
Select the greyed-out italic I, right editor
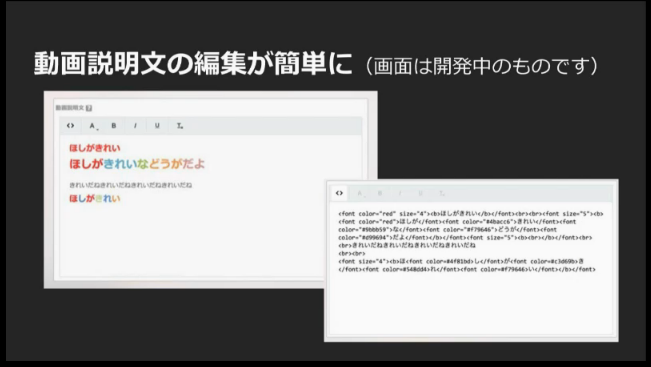[400, 193]
